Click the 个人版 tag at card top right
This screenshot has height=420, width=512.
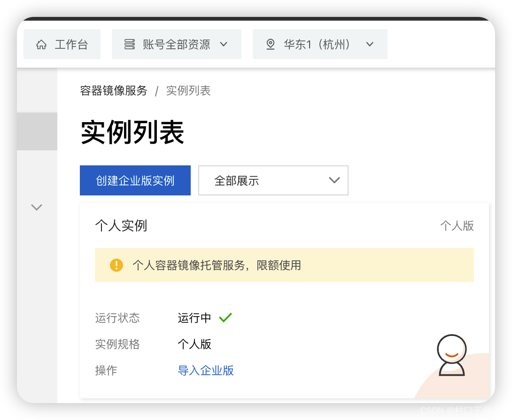pyautogui.click(x=457, y=226)
